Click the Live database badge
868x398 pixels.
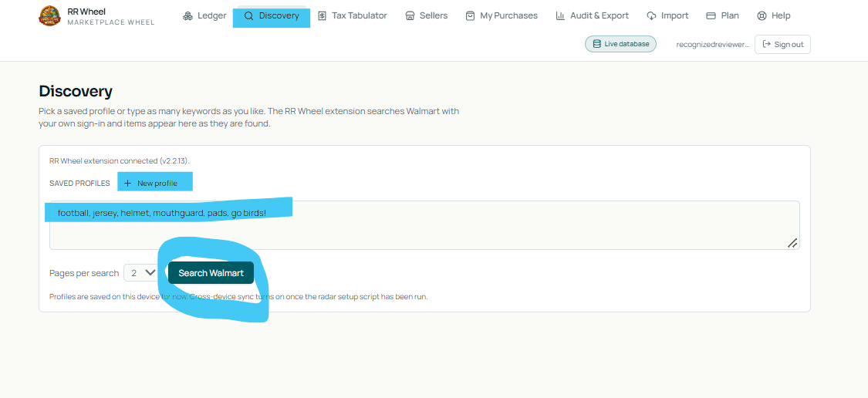click(x=620, y=44)
